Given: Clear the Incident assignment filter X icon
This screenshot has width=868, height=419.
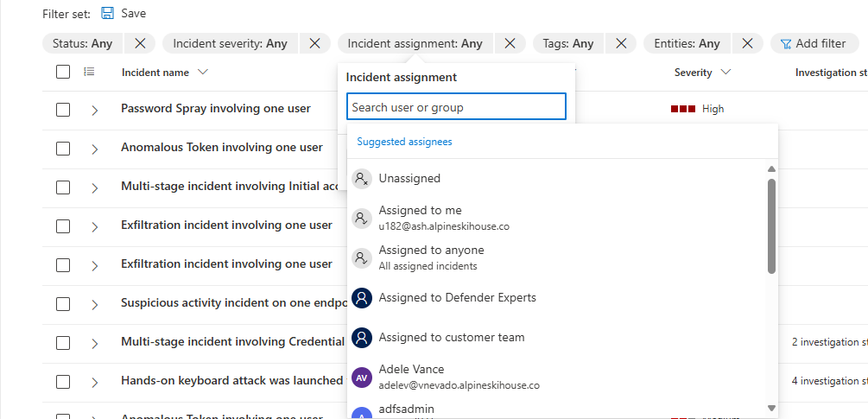Looking at the screenshot, I should click(x=510, y=43).
